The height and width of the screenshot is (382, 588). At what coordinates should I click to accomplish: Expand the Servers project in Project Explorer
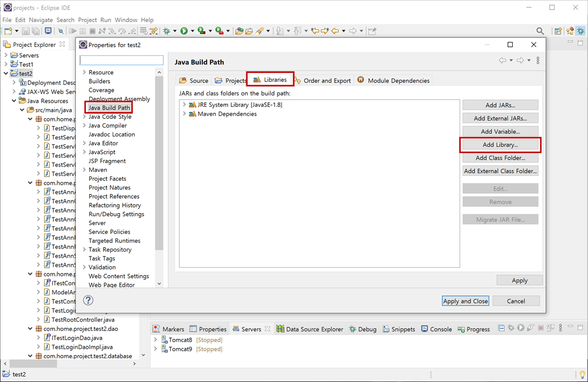click(x=6, y=55)
